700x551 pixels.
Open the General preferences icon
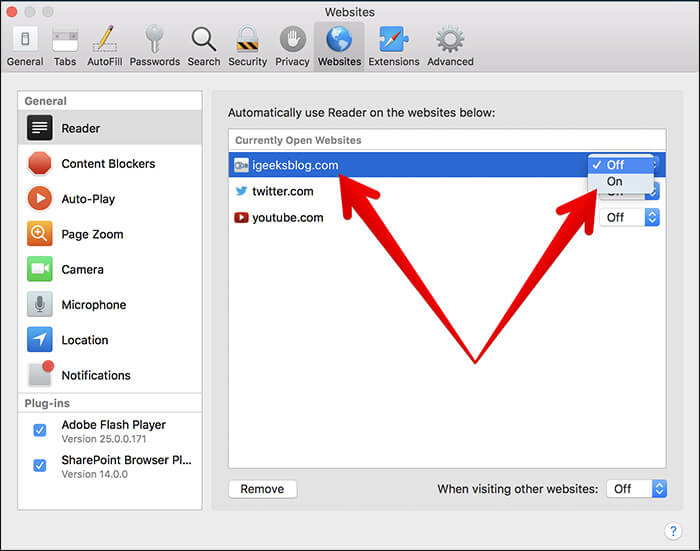coord(25,39)
